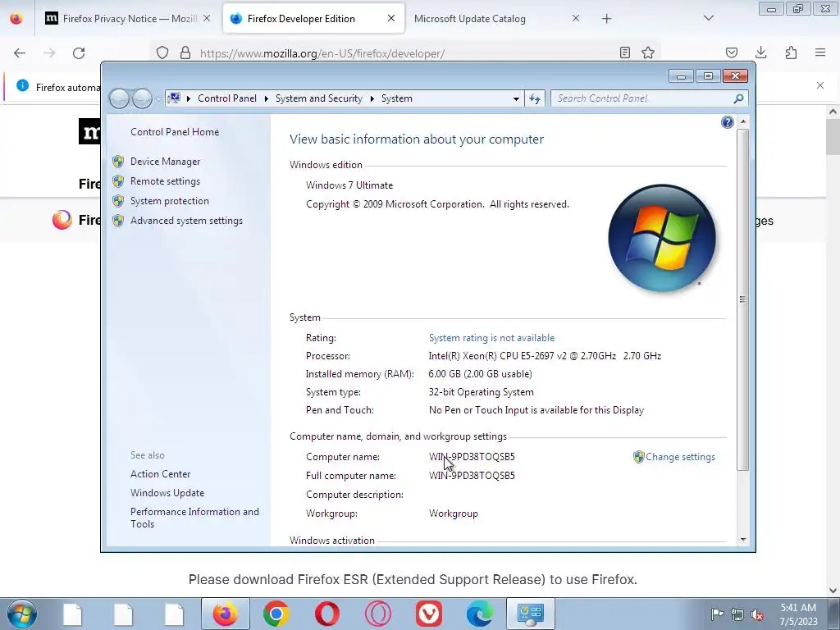This screenshot has width=840, height=630.
Task: Click the Vivaldi taskbar icon
Action: pyautogui.click(x=428, y=614)
